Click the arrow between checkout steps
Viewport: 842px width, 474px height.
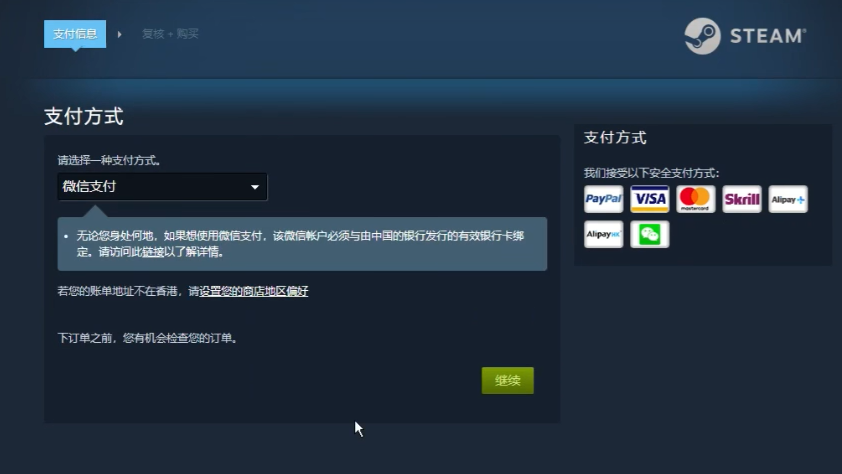pos(120,34)
